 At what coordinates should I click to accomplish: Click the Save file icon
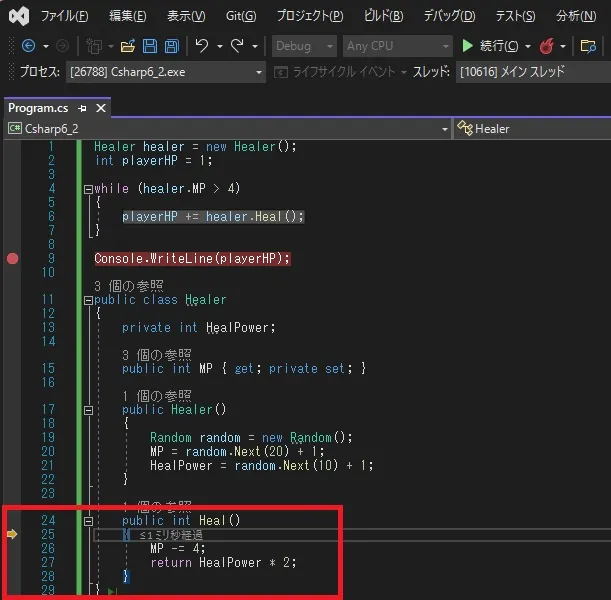click(149, 46)
